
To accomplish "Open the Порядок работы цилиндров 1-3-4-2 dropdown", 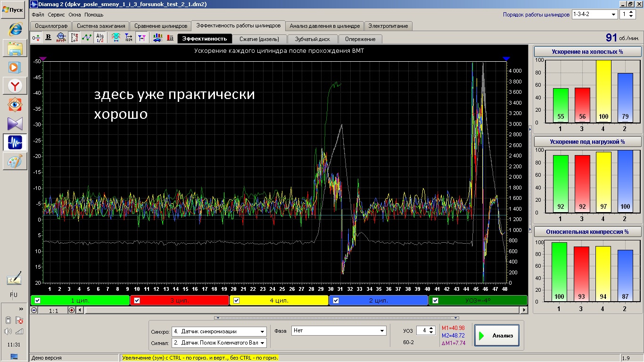I will (594, 14).
